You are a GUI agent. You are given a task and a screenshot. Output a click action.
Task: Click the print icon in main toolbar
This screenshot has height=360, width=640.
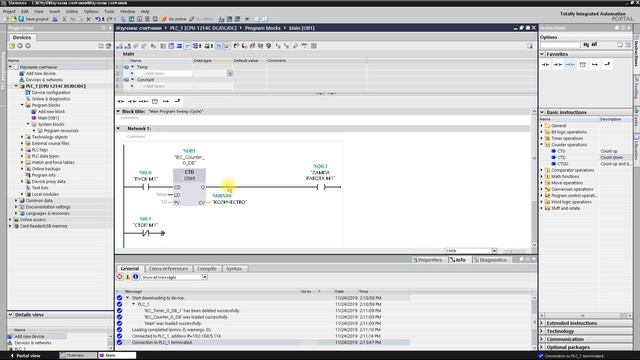(x=54, y=19)
